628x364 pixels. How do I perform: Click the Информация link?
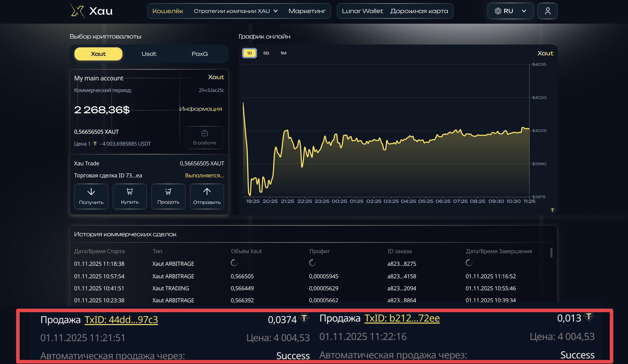click(x=200, y=109)
